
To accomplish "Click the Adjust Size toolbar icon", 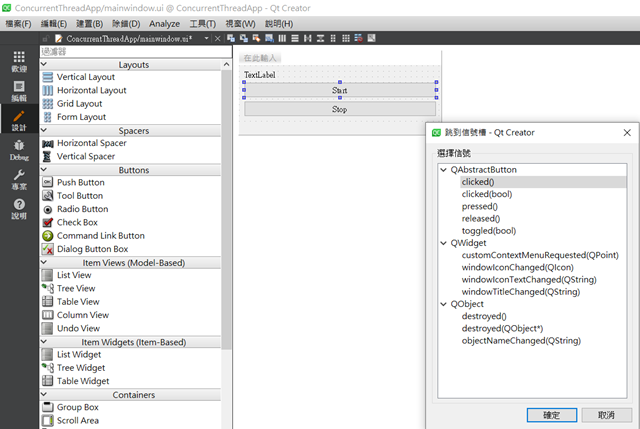I will point(371,38).
